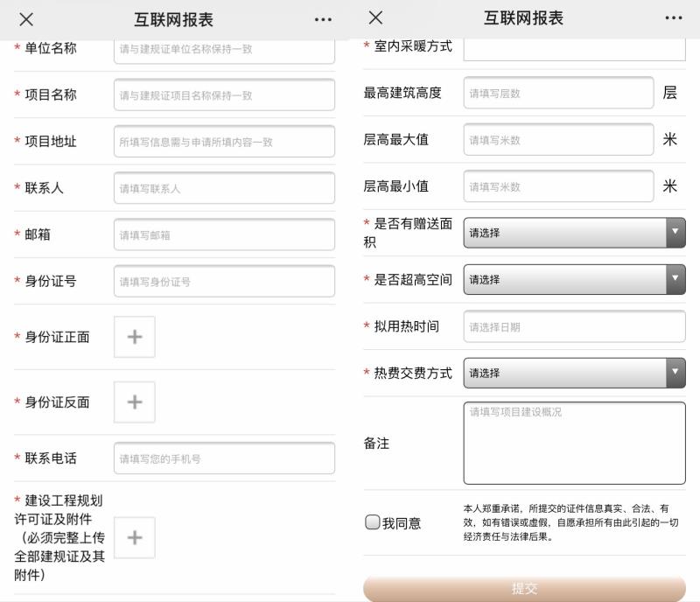
Task: Upload 建设工程规划许可证及附件 via plus icon
Action: pyautogui.click(x=134, y=537)
